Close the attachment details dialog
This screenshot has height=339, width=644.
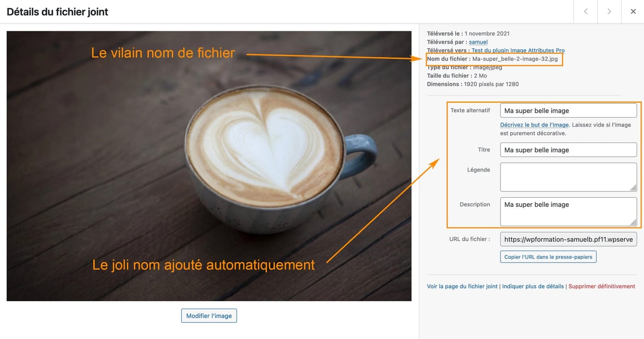pos(633,11)
